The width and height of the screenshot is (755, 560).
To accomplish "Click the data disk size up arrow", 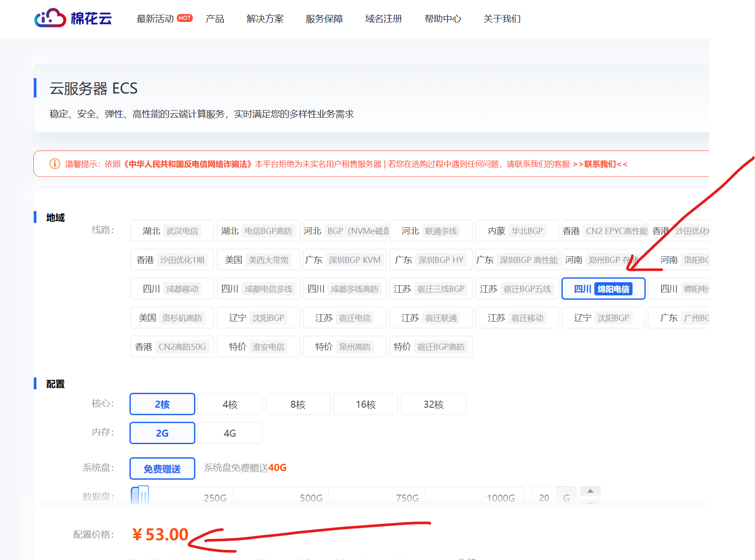I will tap(590, 491).
